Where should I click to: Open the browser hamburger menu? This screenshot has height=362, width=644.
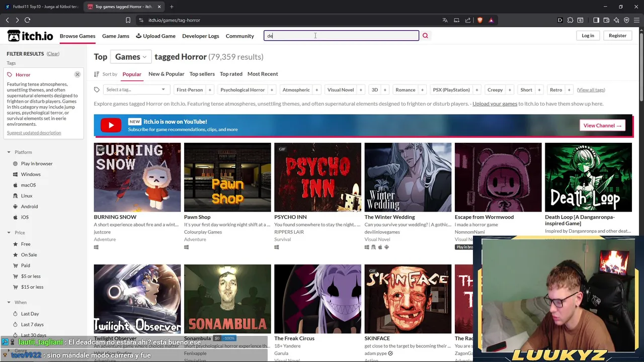(x=636, y=20)
